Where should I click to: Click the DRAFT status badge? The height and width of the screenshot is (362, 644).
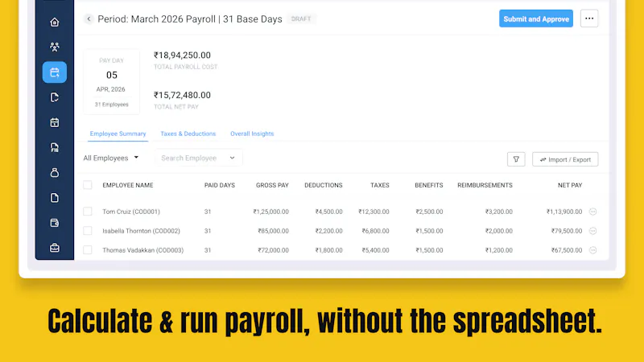click(x=301, y=19)
